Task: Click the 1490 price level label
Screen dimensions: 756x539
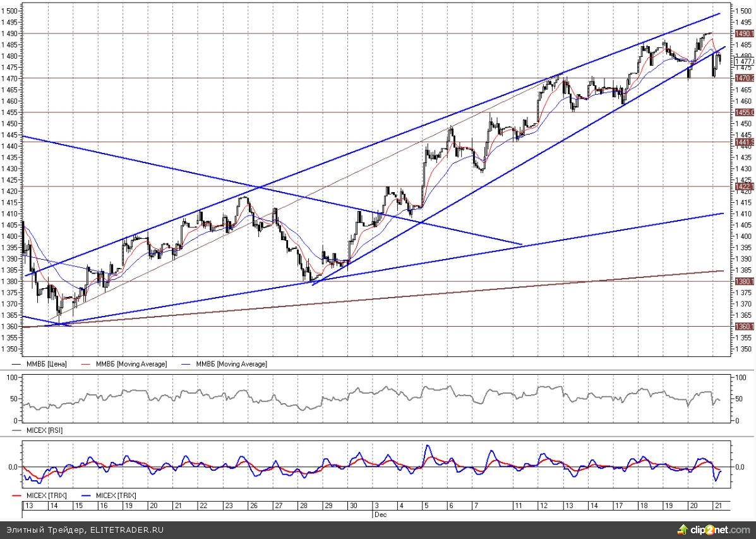Action: [743, 33]
